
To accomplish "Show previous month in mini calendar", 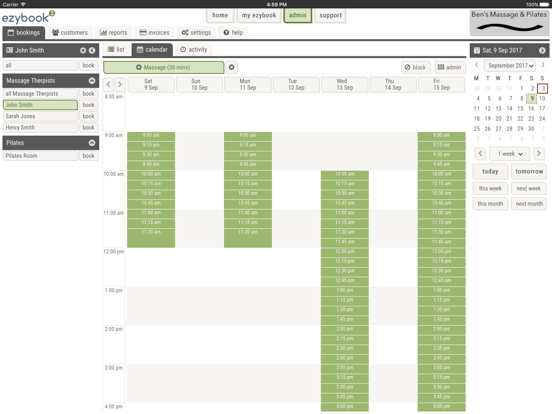I will coord(477,65).
